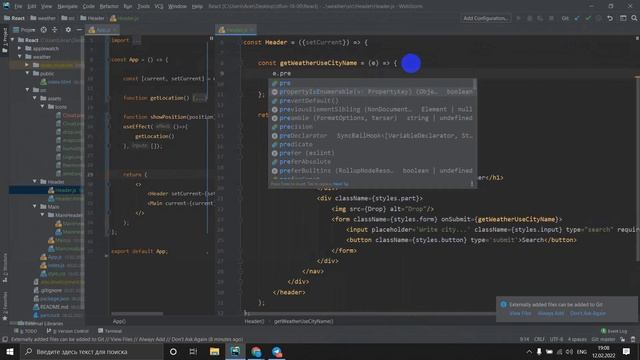Open the VCS menu

pyautogui.click(x=159, y=6)
